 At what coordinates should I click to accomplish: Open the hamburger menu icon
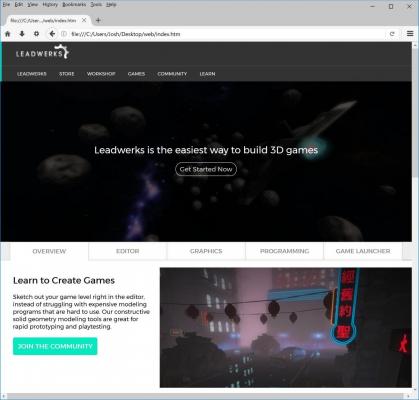pos(410,34)
